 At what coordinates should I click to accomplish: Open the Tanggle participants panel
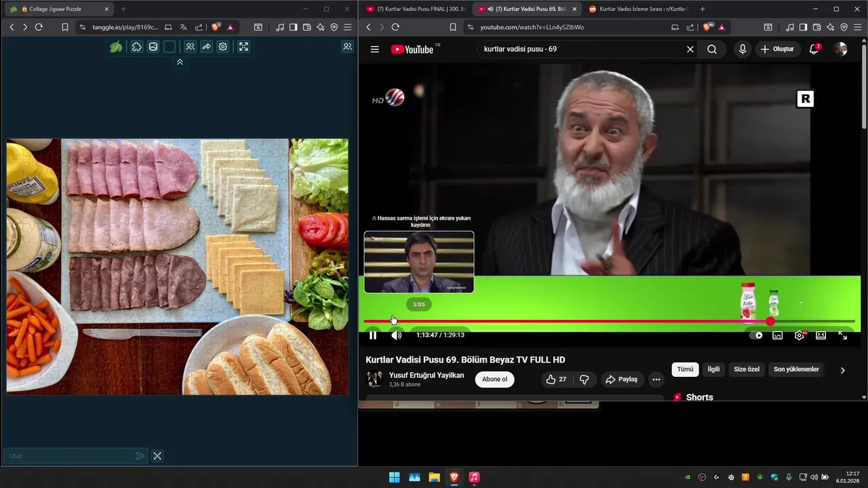347,47
